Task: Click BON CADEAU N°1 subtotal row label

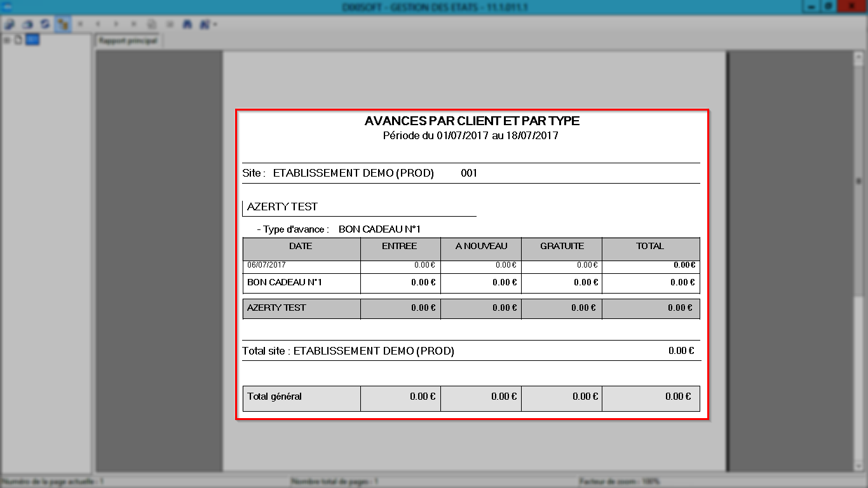Action: [285, 282]
